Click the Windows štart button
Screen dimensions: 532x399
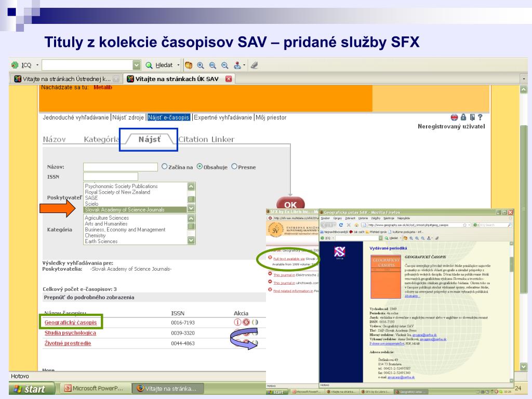click(32, 389)
